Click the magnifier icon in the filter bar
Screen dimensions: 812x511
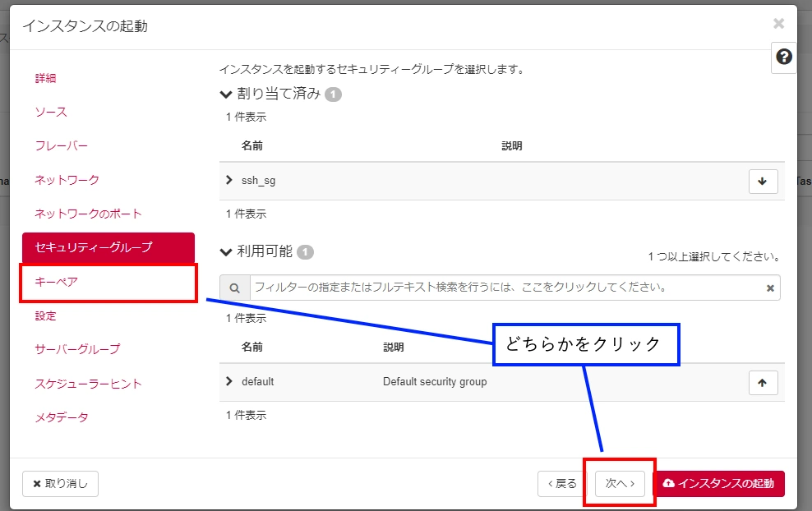234,288
